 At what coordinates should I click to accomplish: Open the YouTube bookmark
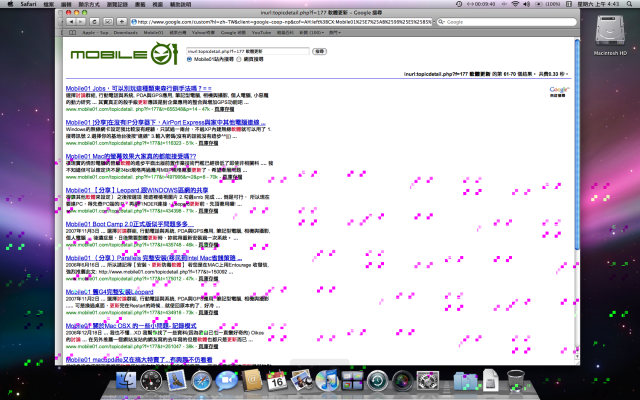point(261,33)
